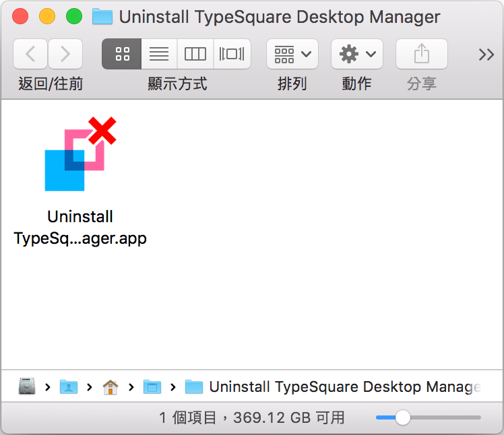
Task: Click the home folder in path bar
Action: pos(111,387)
